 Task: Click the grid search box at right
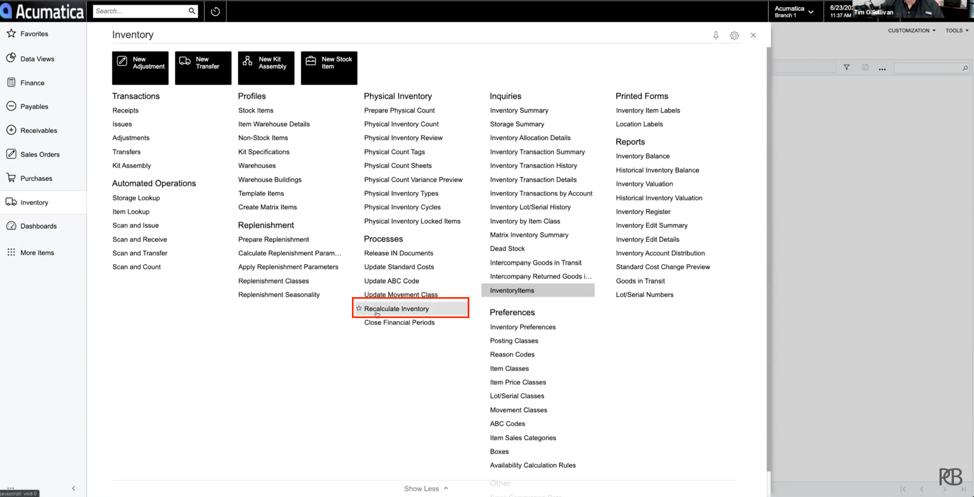pyautogui.click(x=931, y=68)
